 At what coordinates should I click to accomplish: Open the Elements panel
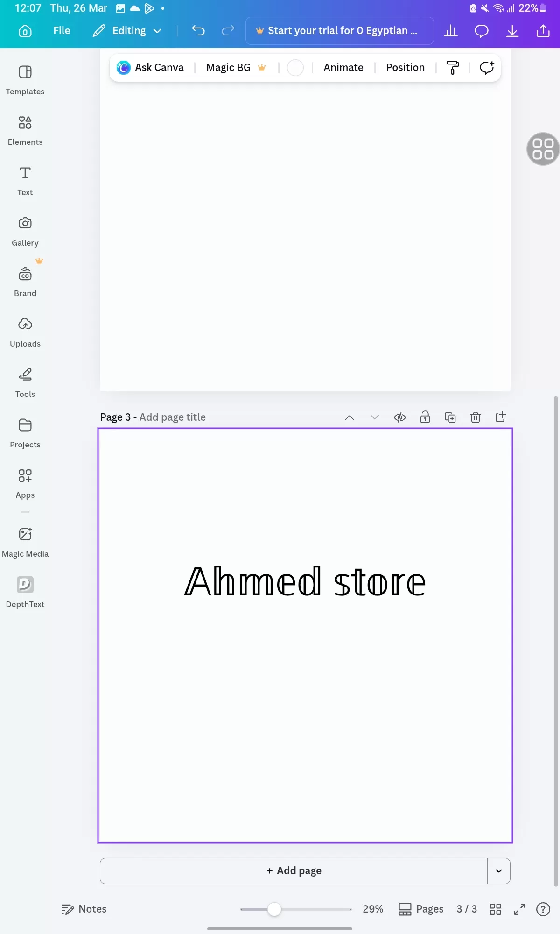tap(25, 131)
